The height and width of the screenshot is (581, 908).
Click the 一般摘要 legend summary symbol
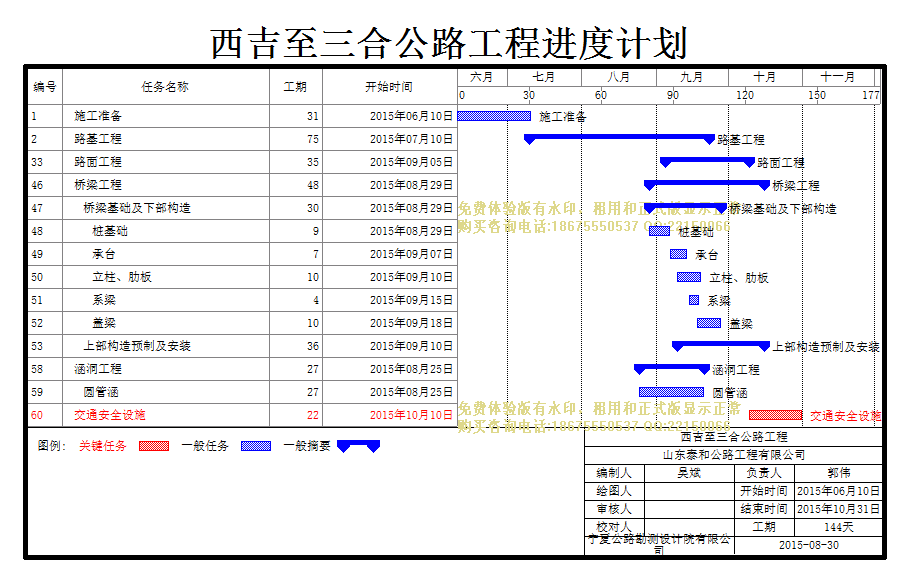[358, 446]
